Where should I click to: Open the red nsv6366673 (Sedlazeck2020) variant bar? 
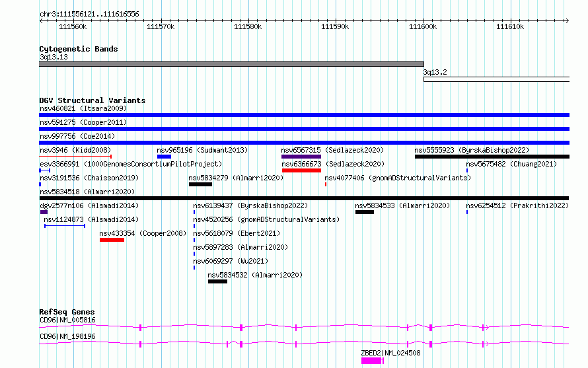click(x=301, y=170)
